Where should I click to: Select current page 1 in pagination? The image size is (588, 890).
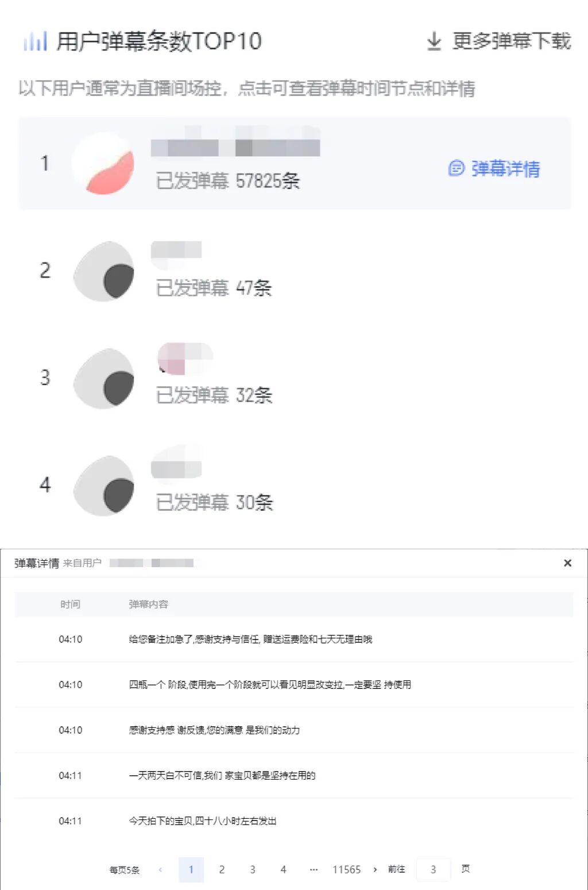click(191, 869)
